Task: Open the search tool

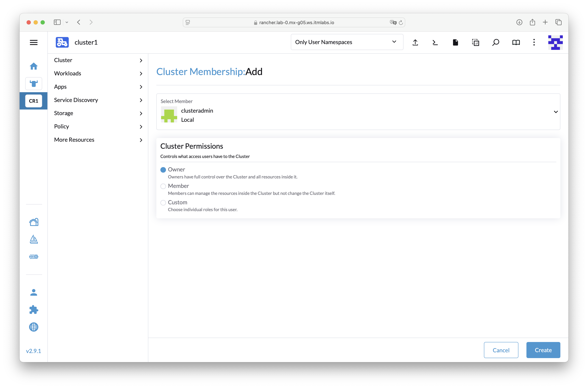Action: pos(495,42)
